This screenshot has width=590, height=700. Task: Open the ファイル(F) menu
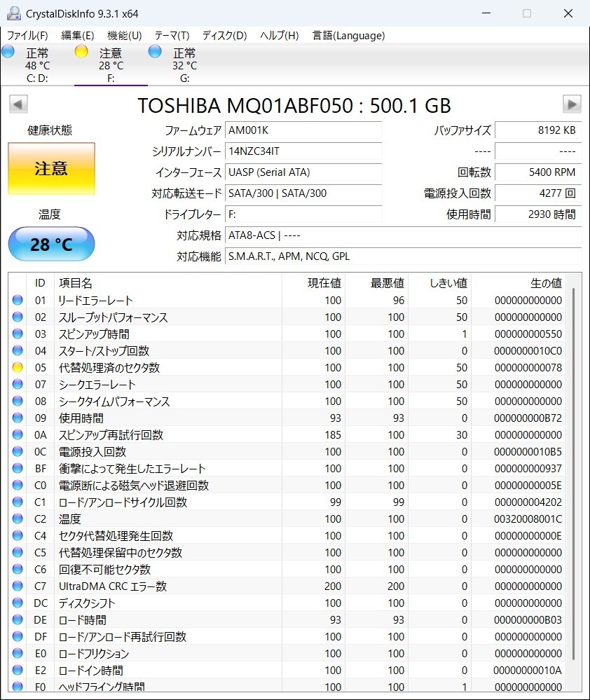[27, 35]
